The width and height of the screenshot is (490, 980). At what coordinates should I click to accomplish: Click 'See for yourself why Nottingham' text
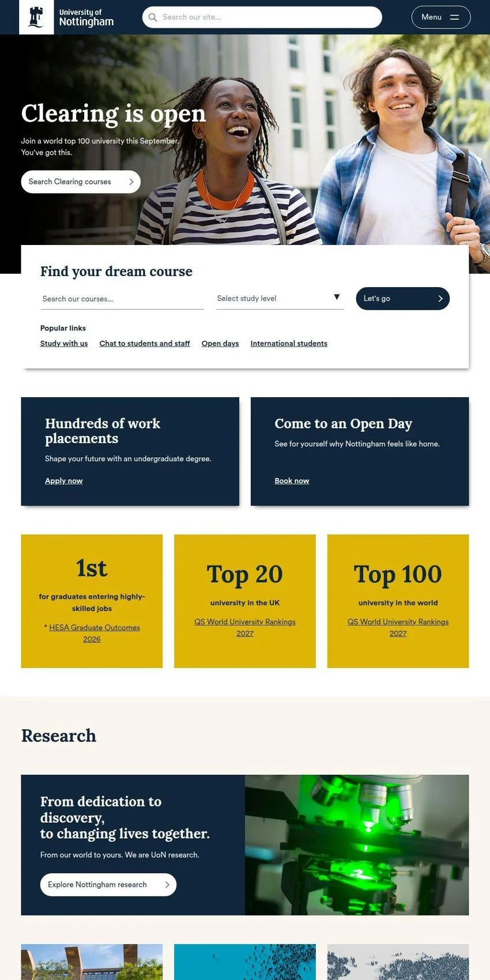point(357,444)
